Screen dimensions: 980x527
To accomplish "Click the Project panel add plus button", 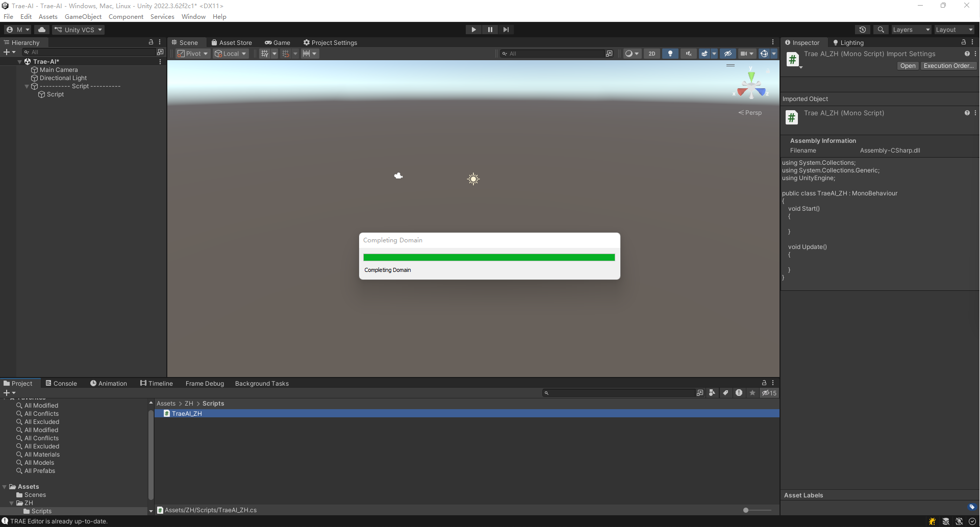I will (x=9, y=393).
